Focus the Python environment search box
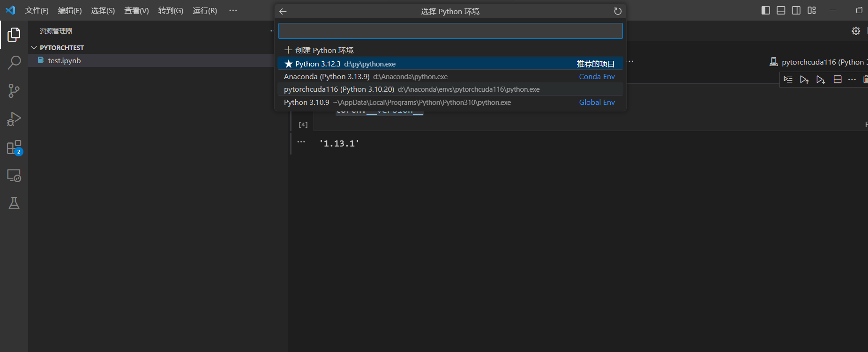 [450, 31]
